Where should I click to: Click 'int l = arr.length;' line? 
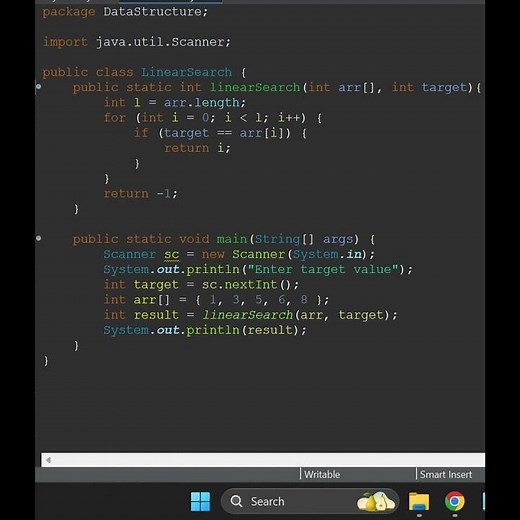(175, 103)
